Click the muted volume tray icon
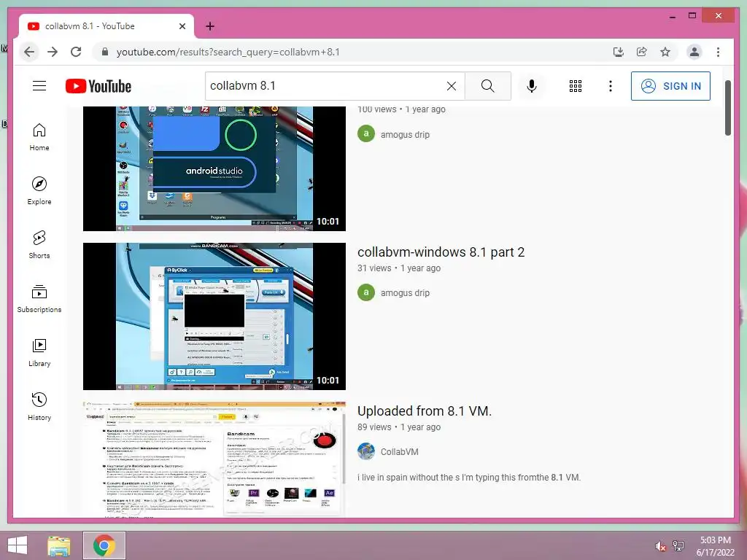The image size is (747, 560). [x=660, y=546]
